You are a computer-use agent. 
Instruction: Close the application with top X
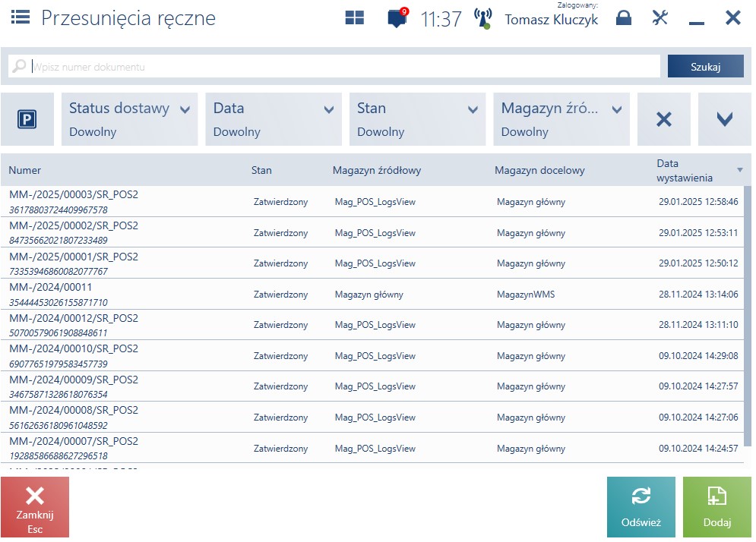733,17
